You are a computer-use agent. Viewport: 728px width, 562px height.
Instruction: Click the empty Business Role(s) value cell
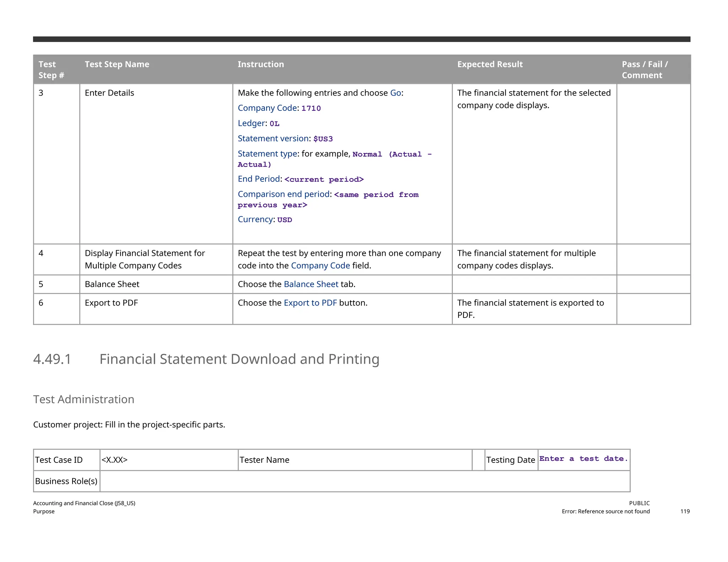pos(365,481)
